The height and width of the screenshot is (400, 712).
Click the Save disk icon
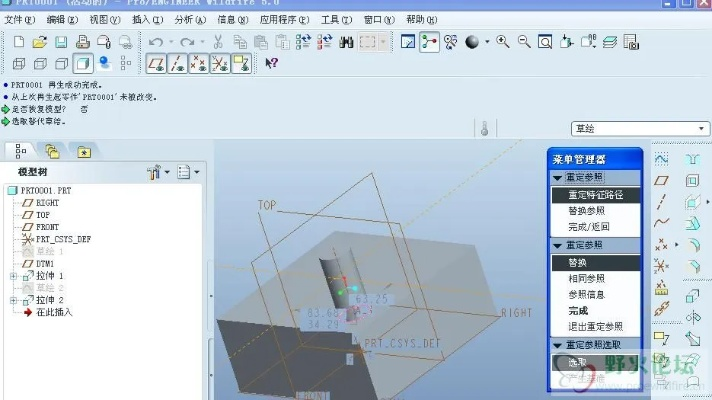click(x=60, y=42)
